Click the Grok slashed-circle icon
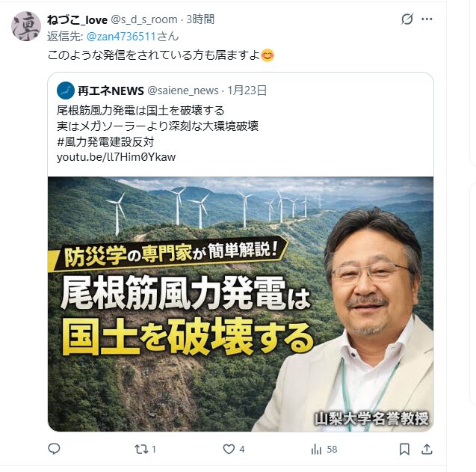This screenshot has width=476, height=472. (407, 19)
